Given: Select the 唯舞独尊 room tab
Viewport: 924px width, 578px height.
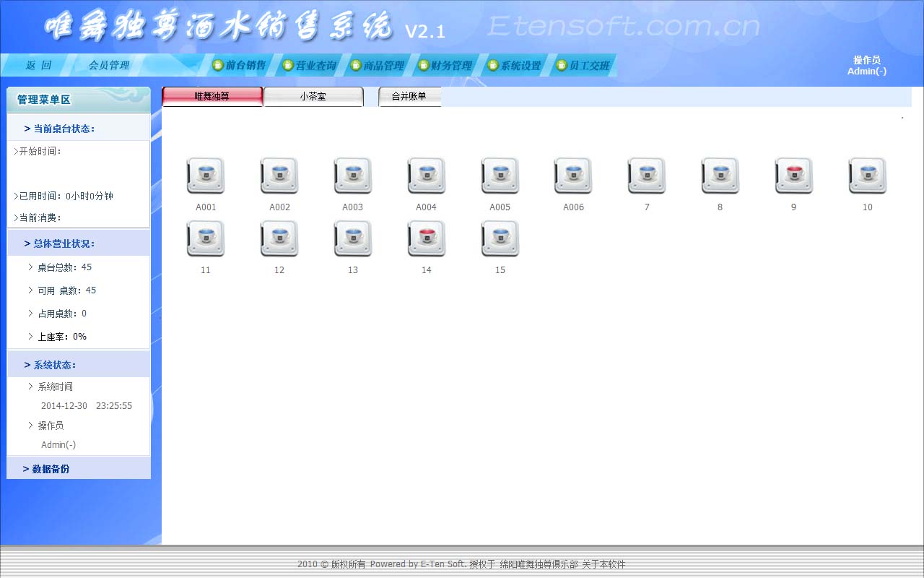Looking at the screenshot, I should click(212, 96).
